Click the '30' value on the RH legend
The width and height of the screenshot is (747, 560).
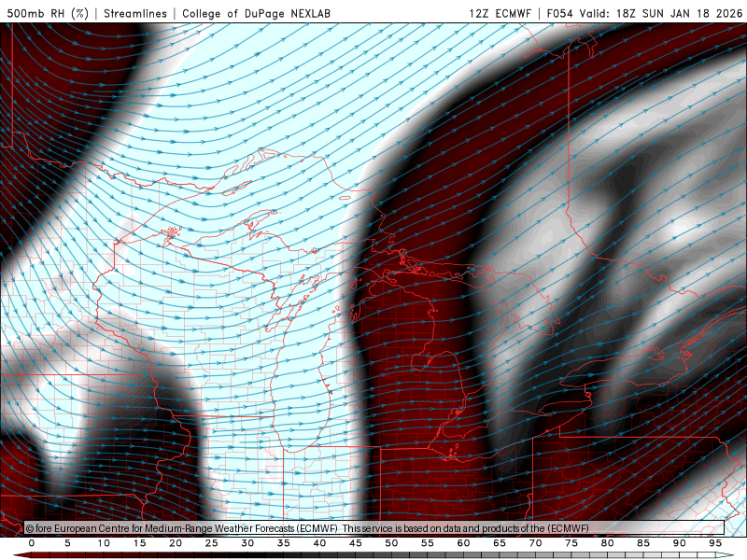(x=247, y=543)
